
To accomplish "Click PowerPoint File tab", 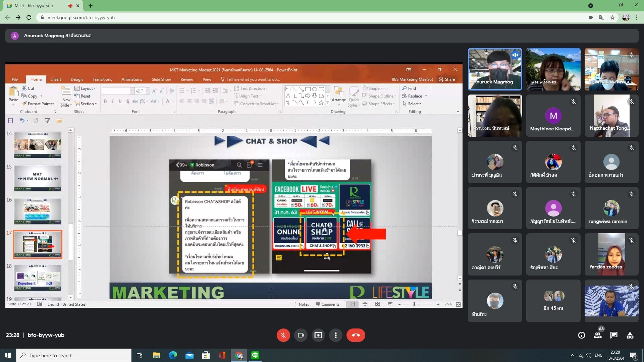I will tap(15, 79).
